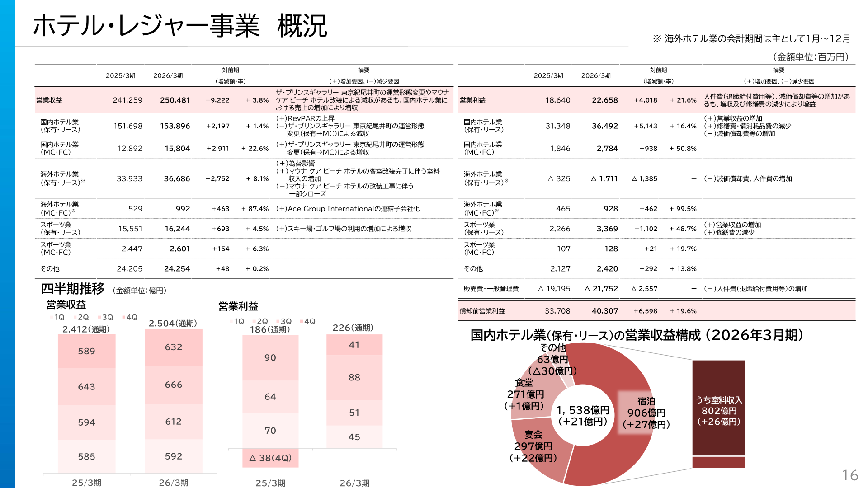Click the sports profit value 3,369
The height and width of the screenshot is (488, 868).
click(607, 229)
